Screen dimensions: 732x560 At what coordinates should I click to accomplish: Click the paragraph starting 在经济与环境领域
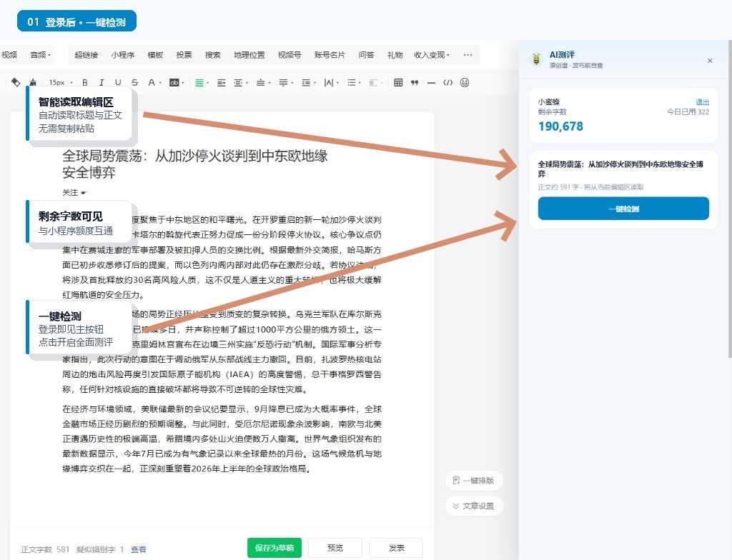tap(222, 439)
